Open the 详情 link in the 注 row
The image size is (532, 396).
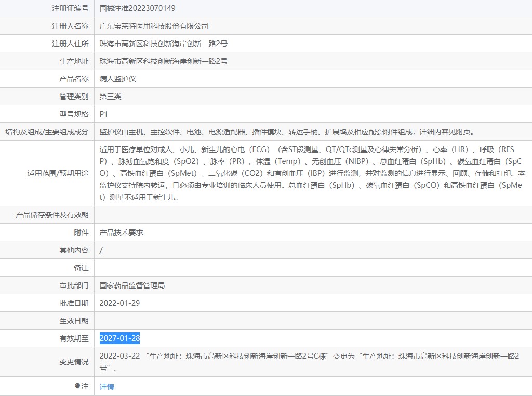tap(107, 387)
